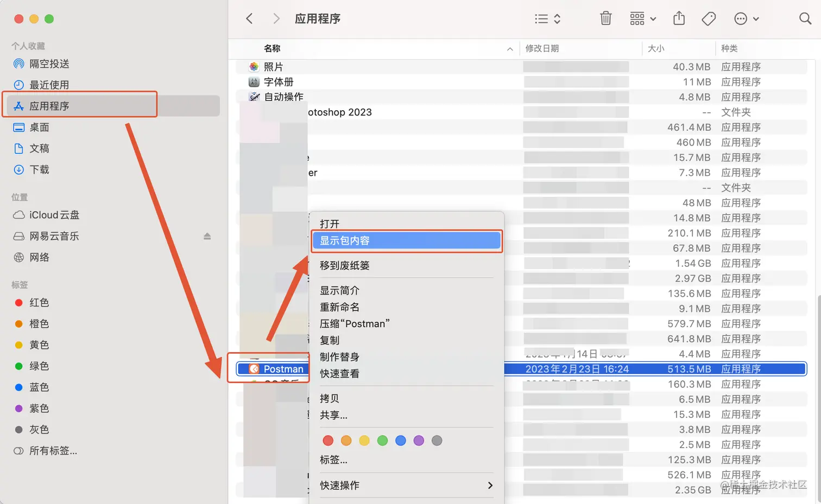Apply orange color tag in context menu

(346, 441)
